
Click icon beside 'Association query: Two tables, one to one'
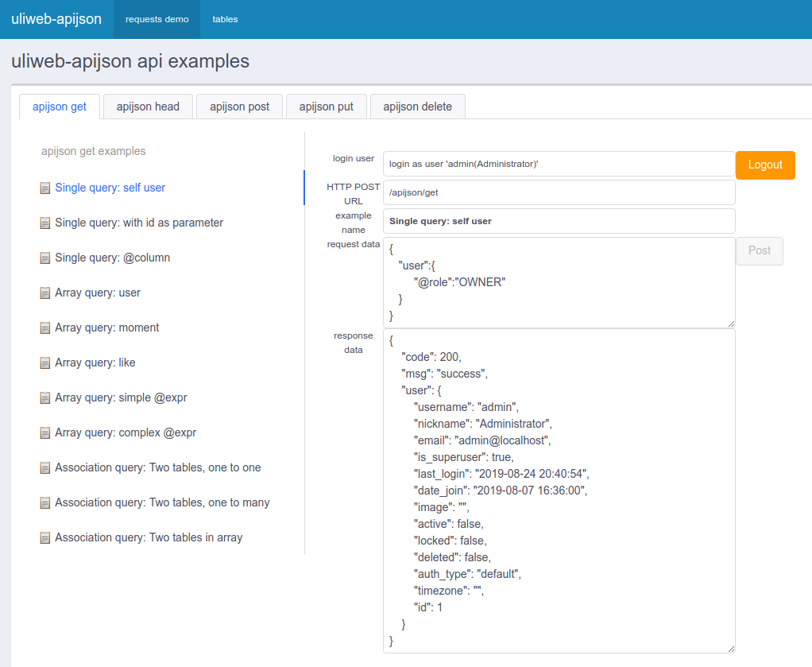coord(45,468)
